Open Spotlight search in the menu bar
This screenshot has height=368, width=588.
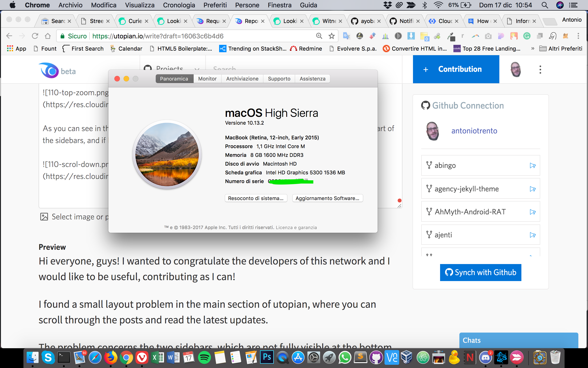click(x=545, y=5)
